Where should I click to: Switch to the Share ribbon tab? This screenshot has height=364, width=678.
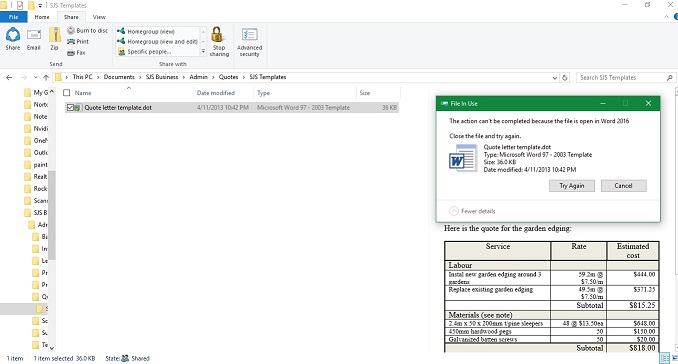71,17
